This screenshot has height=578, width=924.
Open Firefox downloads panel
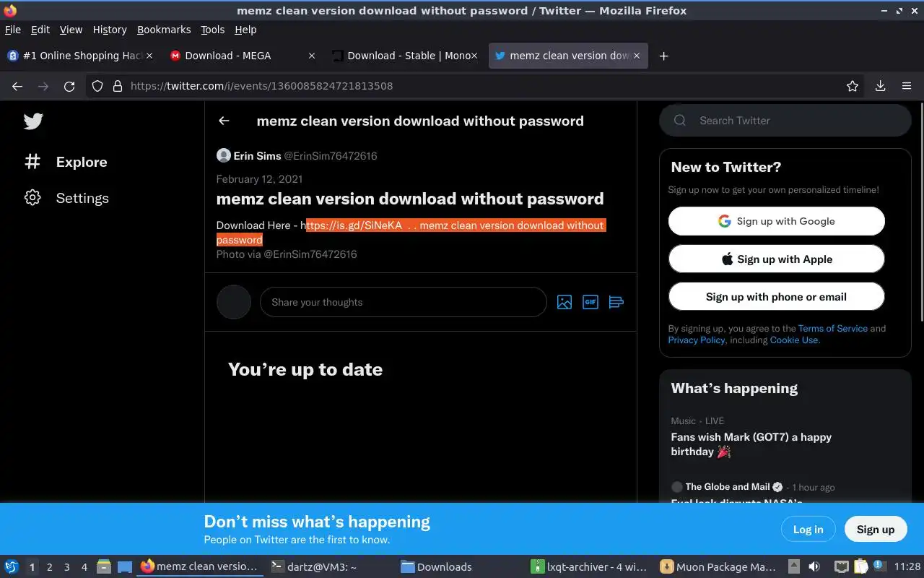click(x=880, y=86)
